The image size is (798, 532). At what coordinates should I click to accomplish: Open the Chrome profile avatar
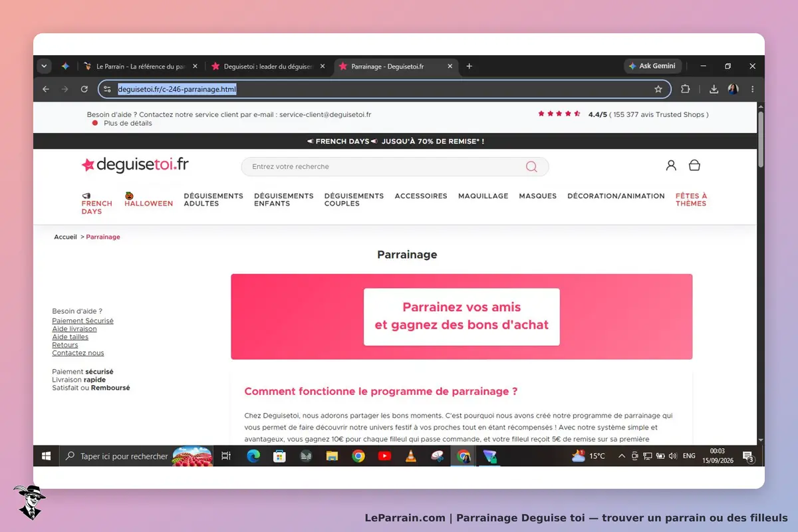click(733, 89)
